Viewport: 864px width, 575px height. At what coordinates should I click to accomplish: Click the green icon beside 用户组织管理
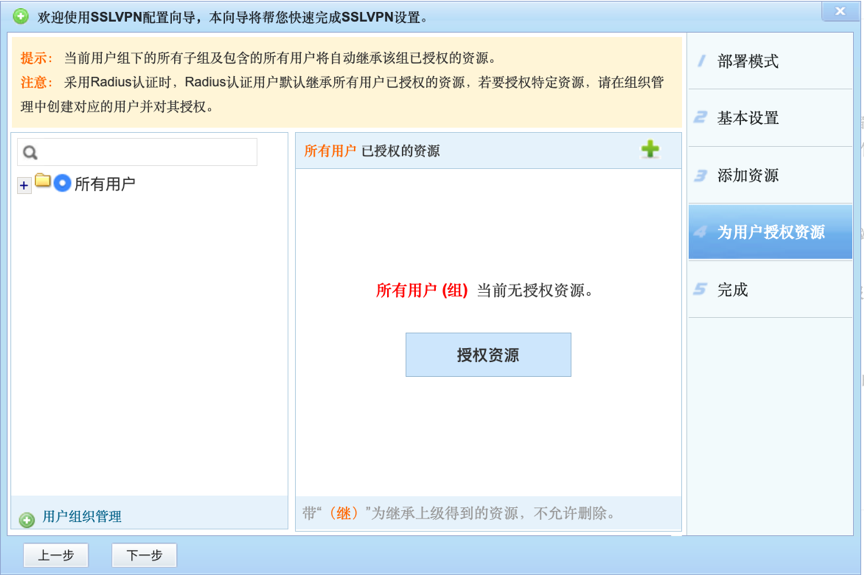pos(26,519)
